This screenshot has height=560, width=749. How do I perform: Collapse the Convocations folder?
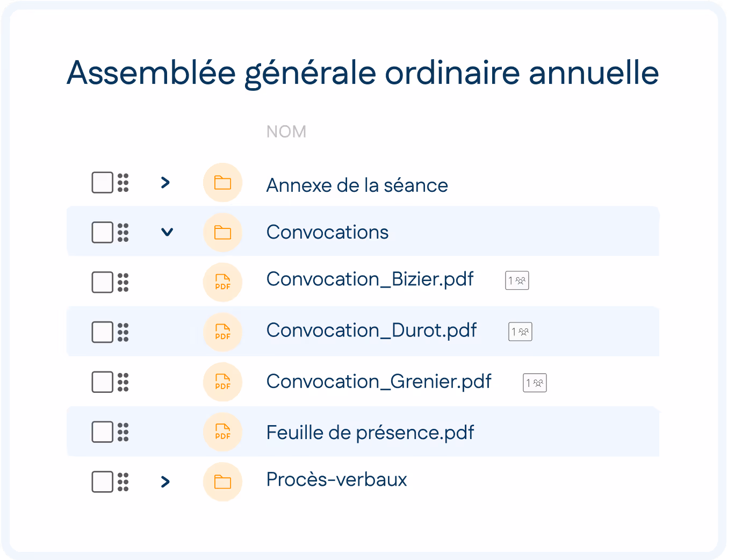click(x=167, y=232)
